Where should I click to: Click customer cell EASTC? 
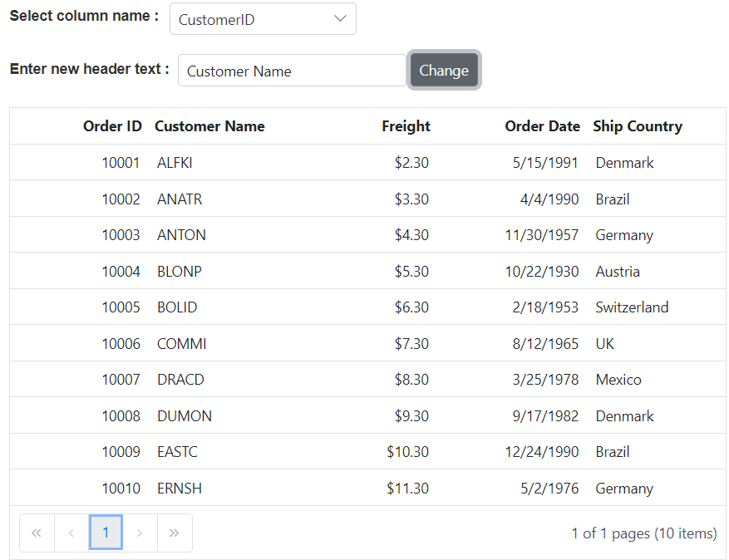(177, 452)
